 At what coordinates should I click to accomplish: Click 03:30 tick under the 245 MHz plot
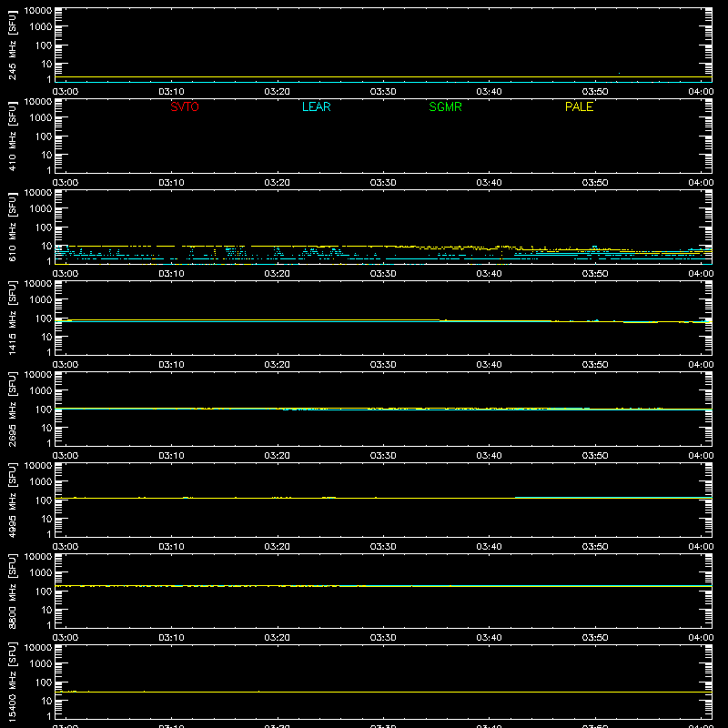[383, 92]
